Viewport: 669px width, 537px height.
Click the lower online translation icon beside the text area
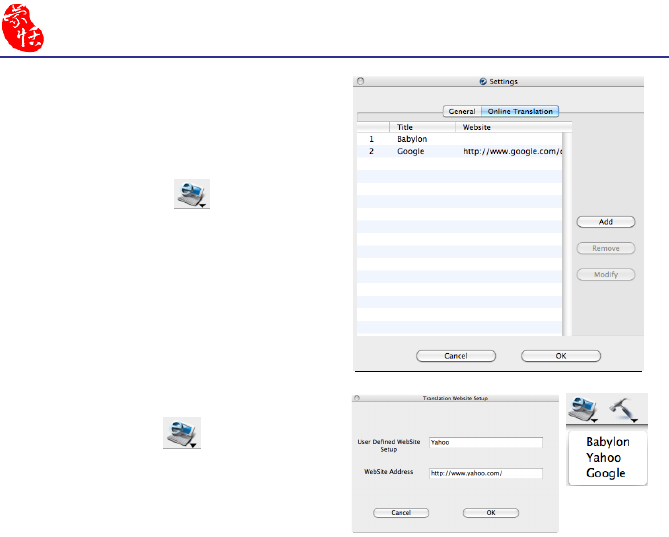click(x=182, y=433)
